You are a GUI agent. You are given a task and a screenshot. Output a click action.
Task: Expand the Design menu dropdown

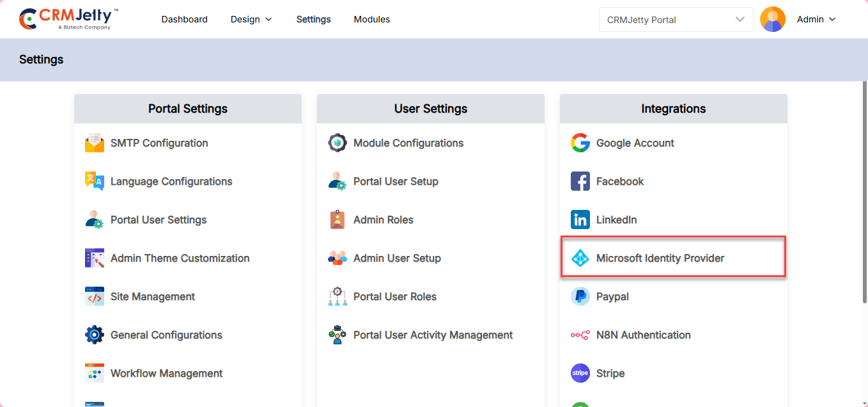pyautogui.click(x=251, y=19)
